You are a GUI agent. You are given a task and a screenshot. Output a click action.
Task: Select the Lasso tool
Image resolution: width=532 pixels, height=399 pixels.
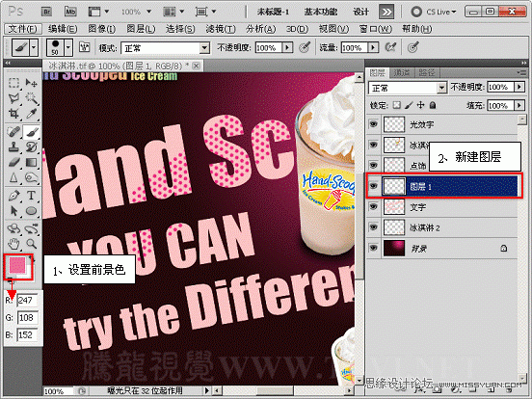click(x=13, y=98)
